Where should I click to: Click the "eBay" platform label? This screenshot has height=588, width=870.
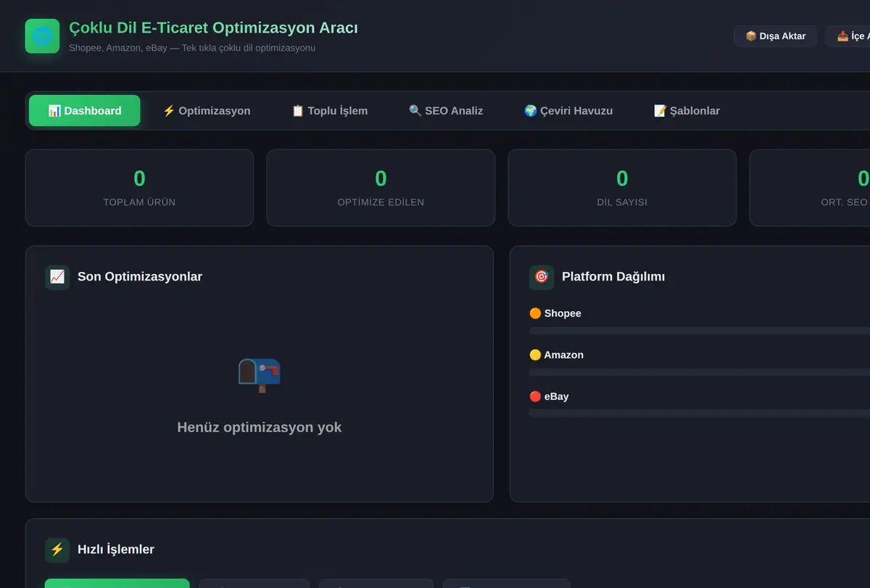pos(549,397)
